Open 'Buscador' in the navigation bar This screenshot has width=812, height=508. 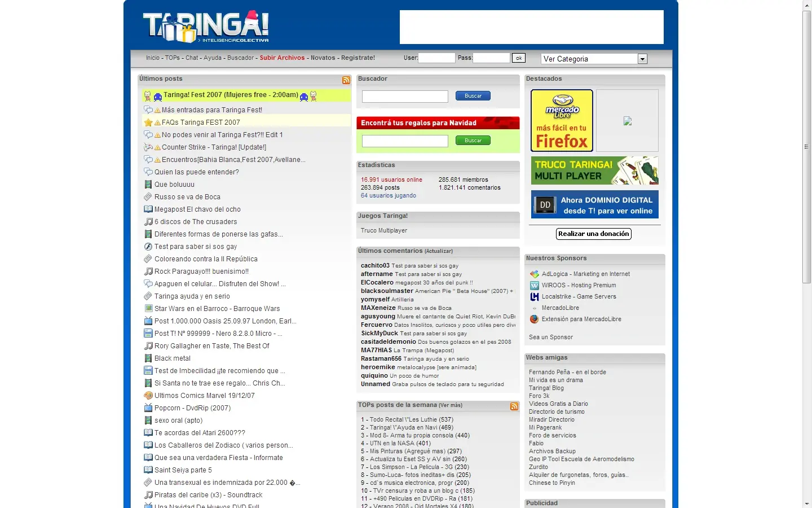241,58
